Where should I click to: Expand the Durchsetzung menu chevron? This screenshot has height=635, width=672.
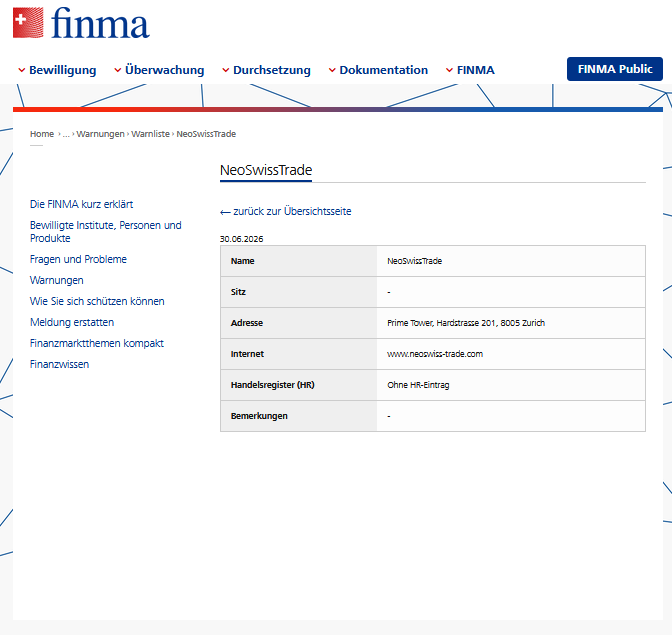[x=225, y=70]
